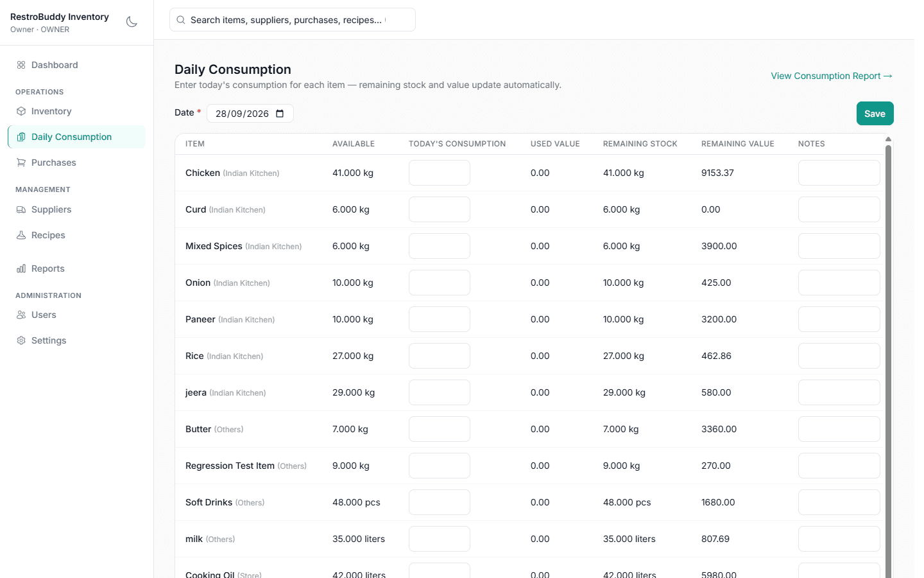Click milk's consumption input box
The image size is (924, 578).
(440, 539)
